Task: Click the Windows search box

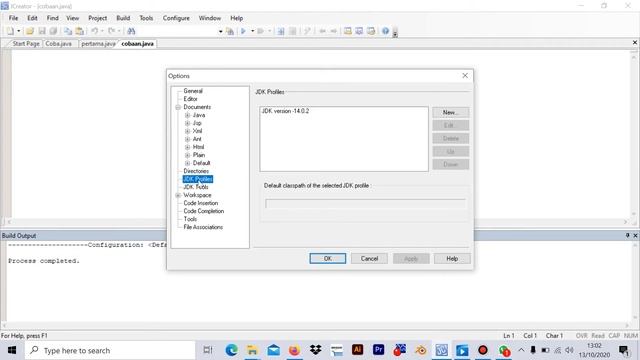Action: 110,350
